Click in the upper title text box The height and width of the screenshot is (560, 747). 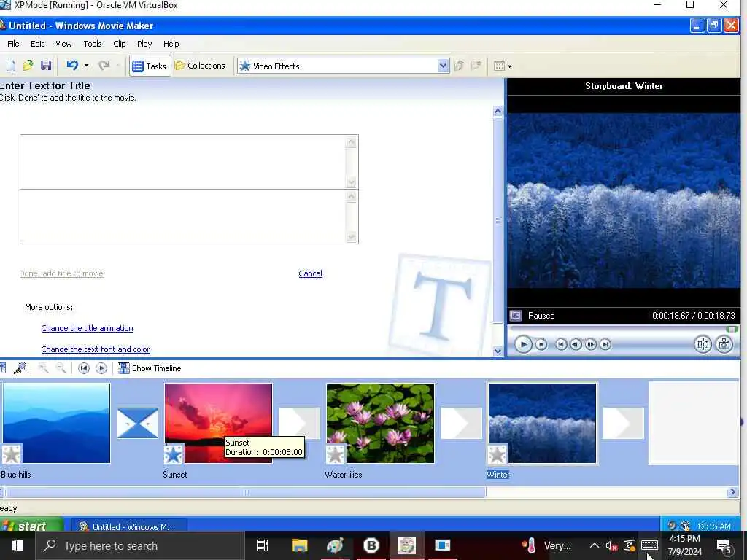(183, 162)
